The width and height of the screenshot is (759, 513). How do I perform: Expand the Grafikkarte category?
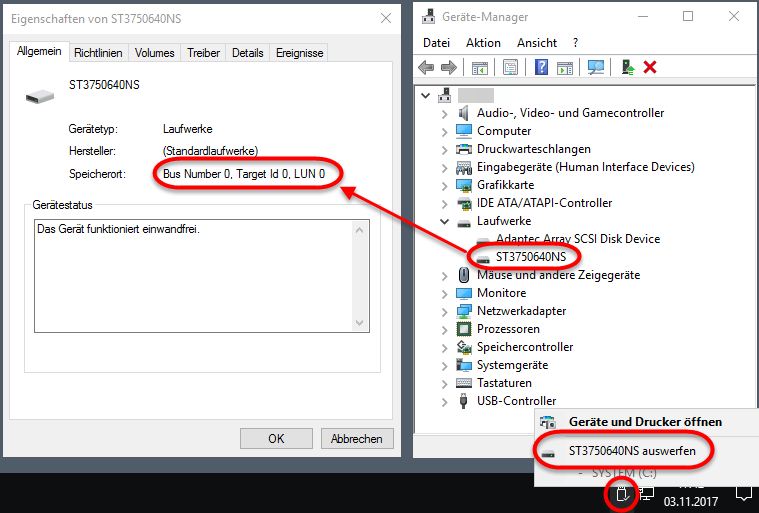(445, 185)
